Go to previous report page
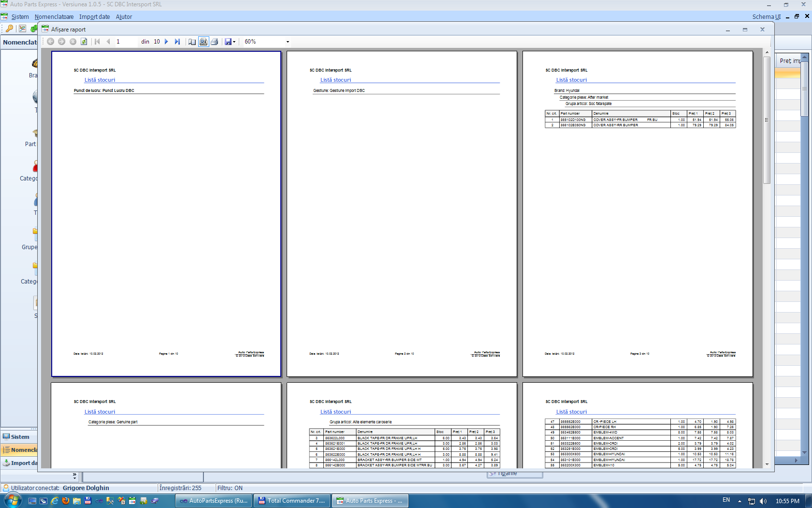 coord(108,42)
